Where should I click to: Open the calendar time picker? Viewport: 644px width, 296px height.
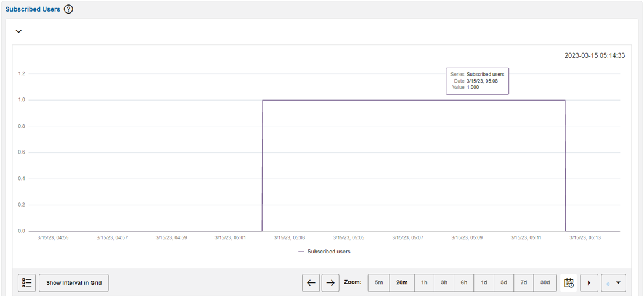568,283
